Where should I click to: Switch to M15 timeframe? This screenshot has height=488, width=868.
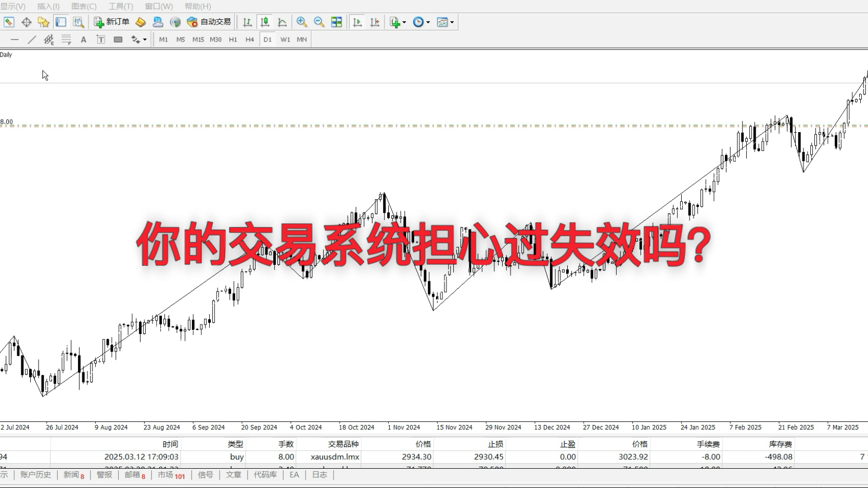coord(198,40)
